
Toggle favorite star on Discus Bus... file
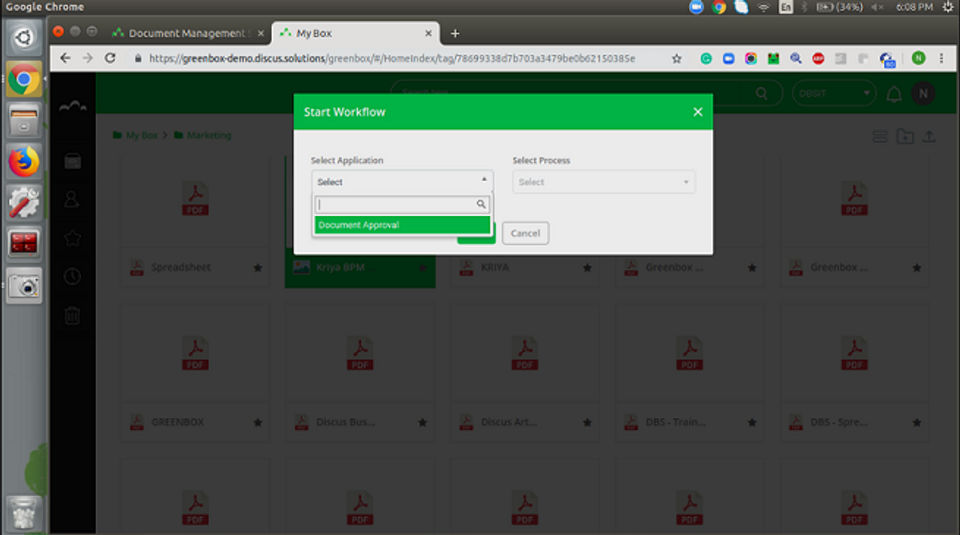(422, 422)
